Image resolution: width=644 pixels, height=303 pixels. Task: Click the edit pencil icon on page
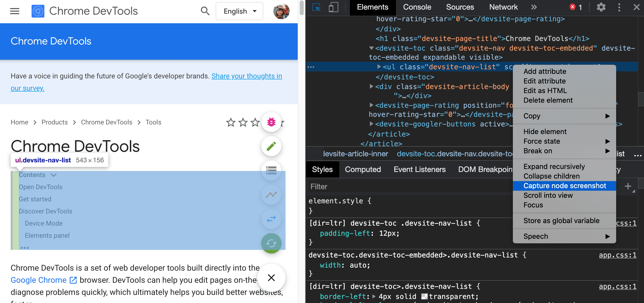point(271,146)
